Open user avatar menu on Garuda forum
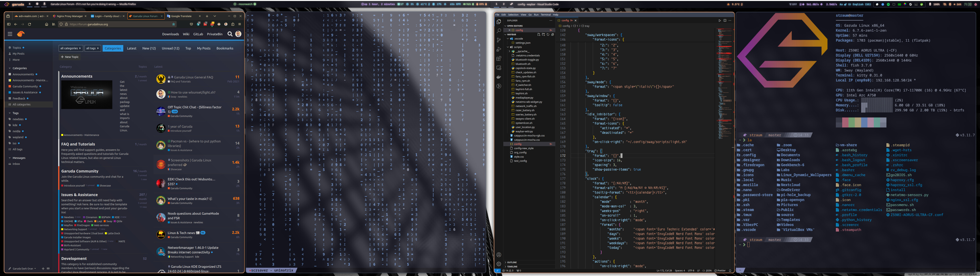The image size is (980, 276). tap(238, 34)
